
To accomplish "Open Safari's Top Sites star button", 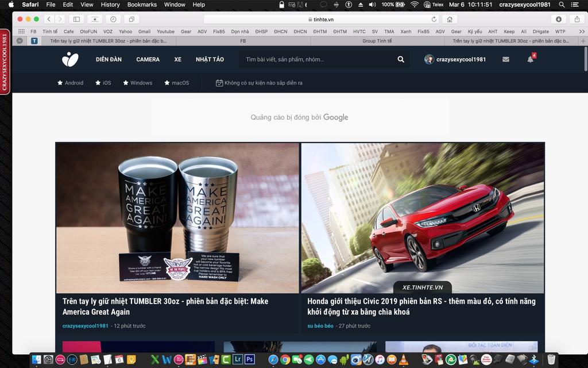I will tap(95, 19).
